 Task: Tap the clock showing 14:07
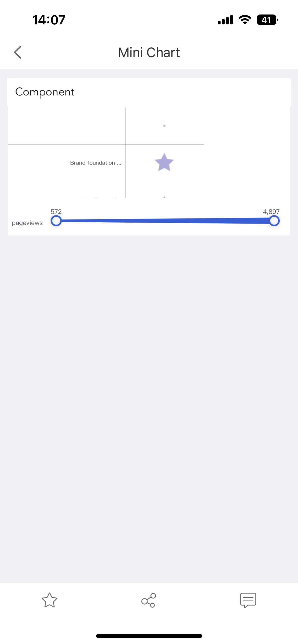pos(48,20)
